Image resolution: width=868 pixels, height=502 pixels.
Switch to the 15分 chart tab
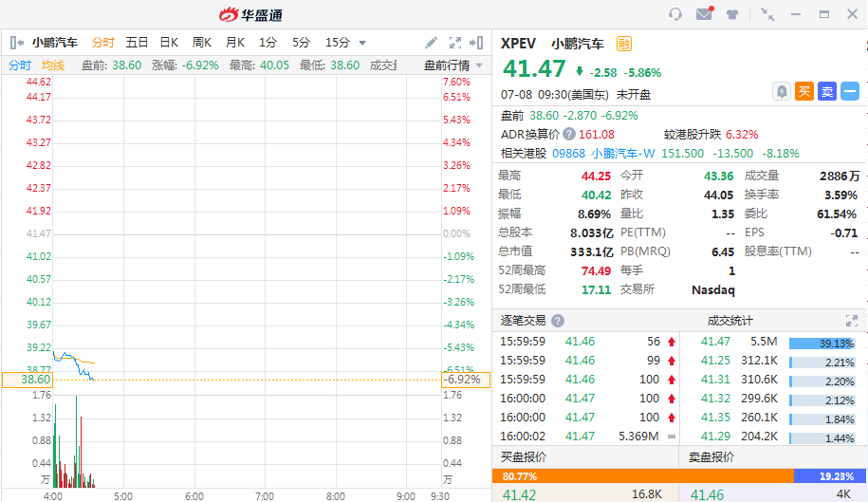tap(338, 43)
